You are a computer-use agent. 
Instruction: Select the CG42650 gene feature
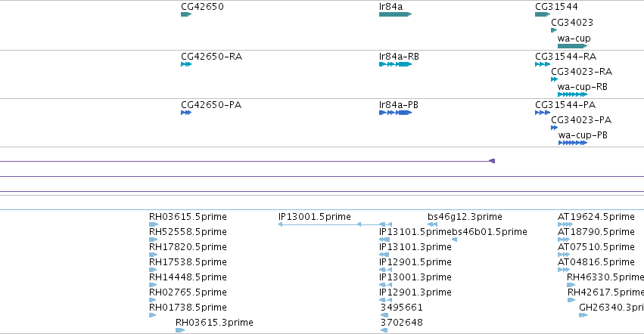pyautogui.click(x=186, y=14)
